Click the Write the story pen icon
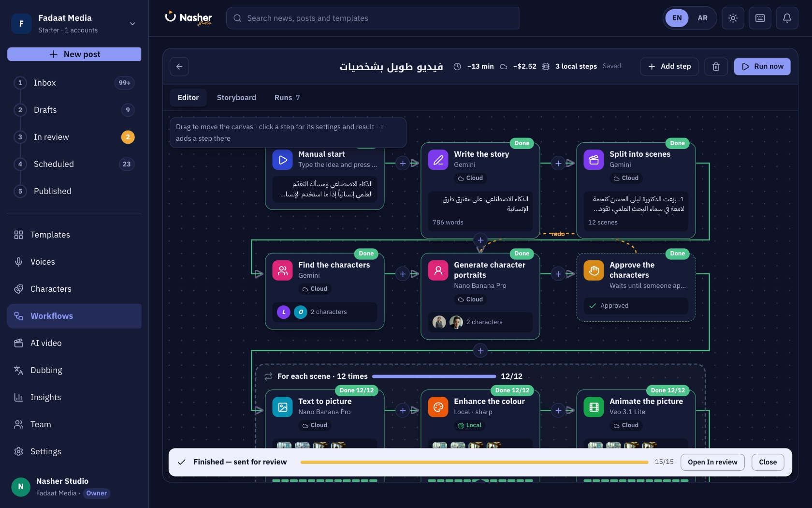The height and width of the screenshot is (508, 812). 438,160
